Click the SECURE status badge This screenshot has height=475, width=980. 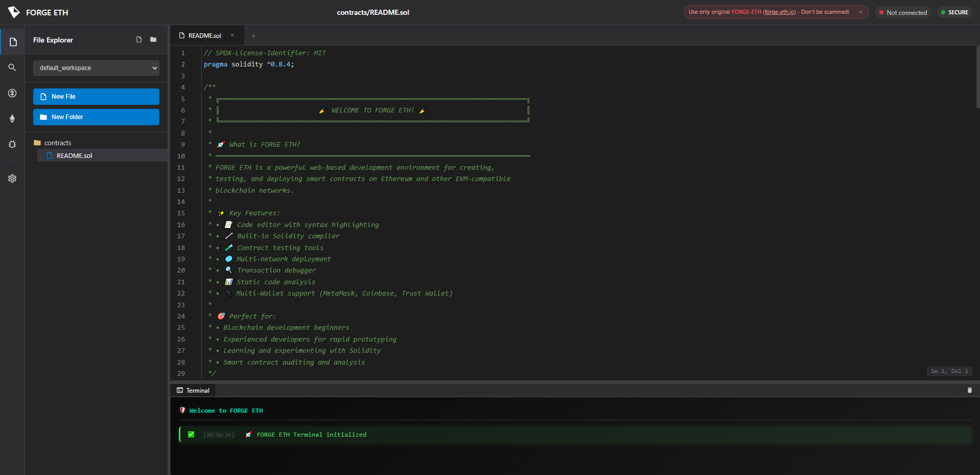(954, 12)
